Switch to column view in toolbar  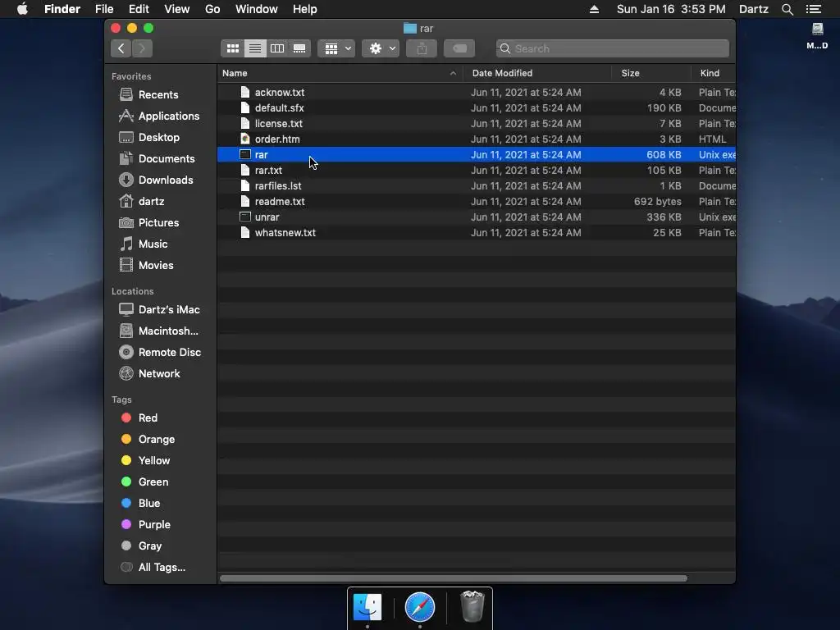pyautogui.click(x=277, y=48)
